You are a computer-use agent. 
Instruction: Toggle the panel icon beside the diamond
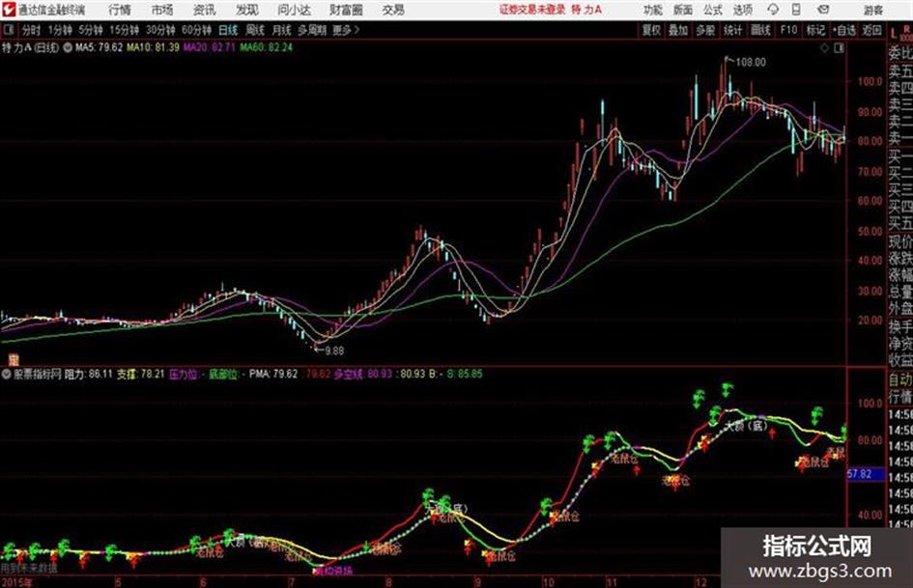click(839, 48)
